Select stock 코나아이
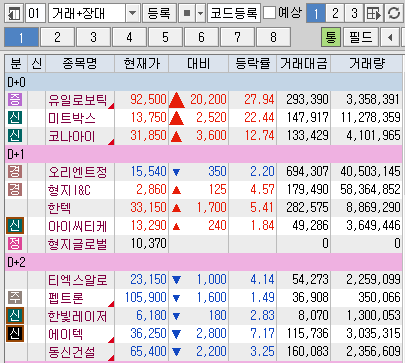Screen dimensions: 405x363 [x=72, y=136]
